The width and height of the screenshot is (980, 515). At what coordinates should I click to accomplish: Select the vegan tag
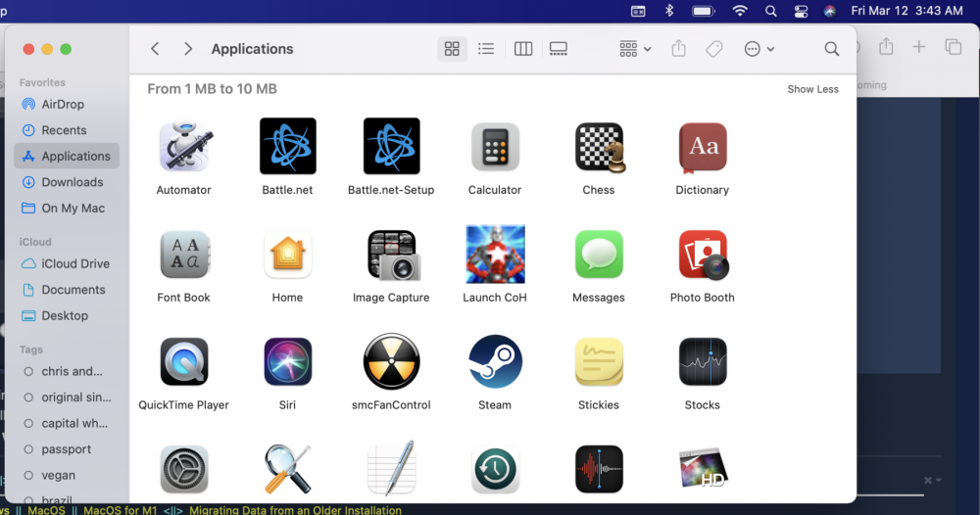(x=67, y=476)
